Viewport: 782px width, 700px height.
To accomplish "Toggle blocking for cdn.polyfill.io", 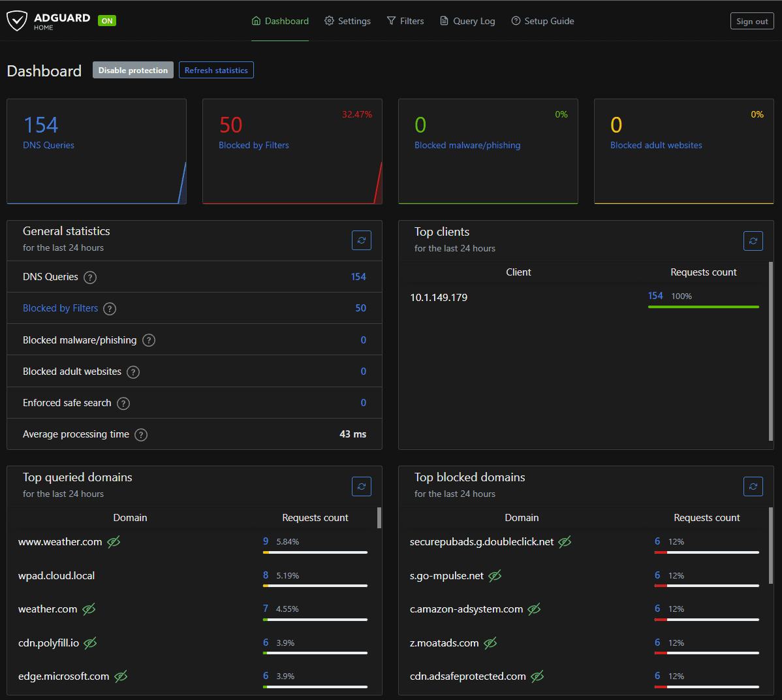I will pyautogui.click(x=91, y=643).
